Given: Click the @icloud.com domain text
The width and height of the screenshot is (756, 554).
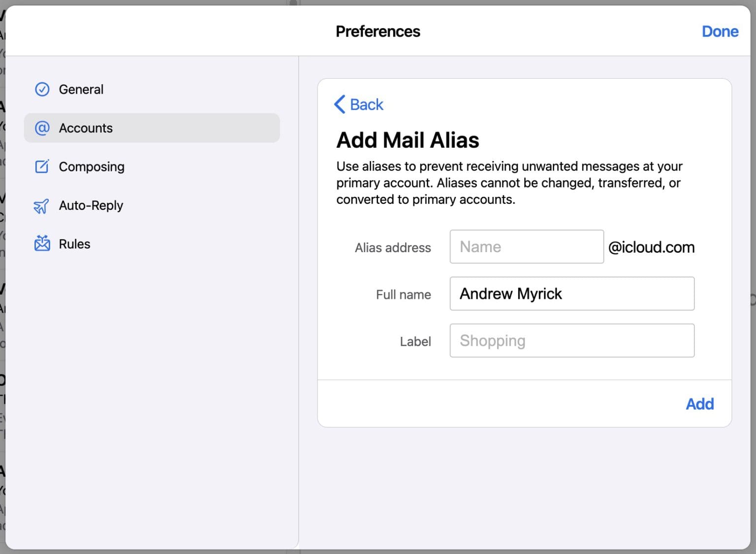Looking at the screenshot, I should click(x=652, y=247).
